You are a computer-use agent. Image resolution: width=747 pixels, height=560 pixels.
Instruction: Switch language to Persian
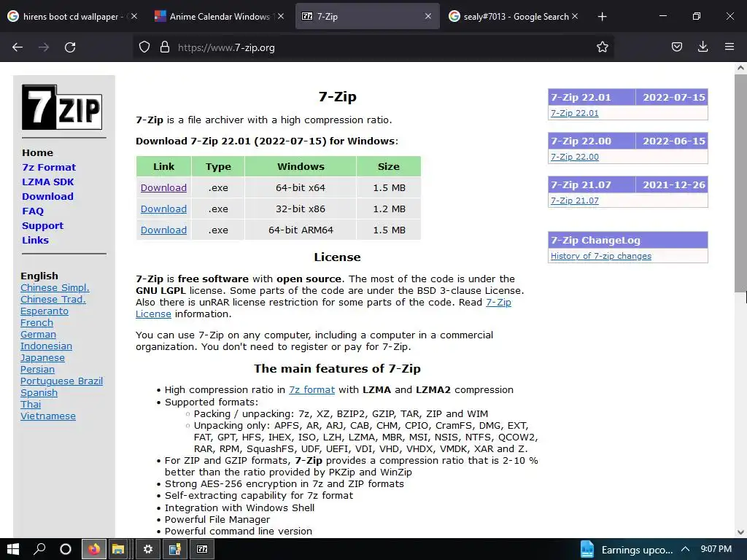[x=37, y=369]
